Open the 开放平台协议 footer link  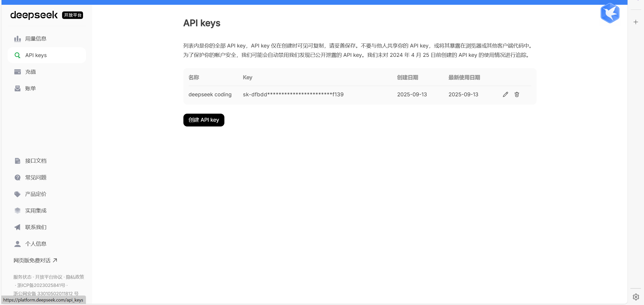coord(49,277)
